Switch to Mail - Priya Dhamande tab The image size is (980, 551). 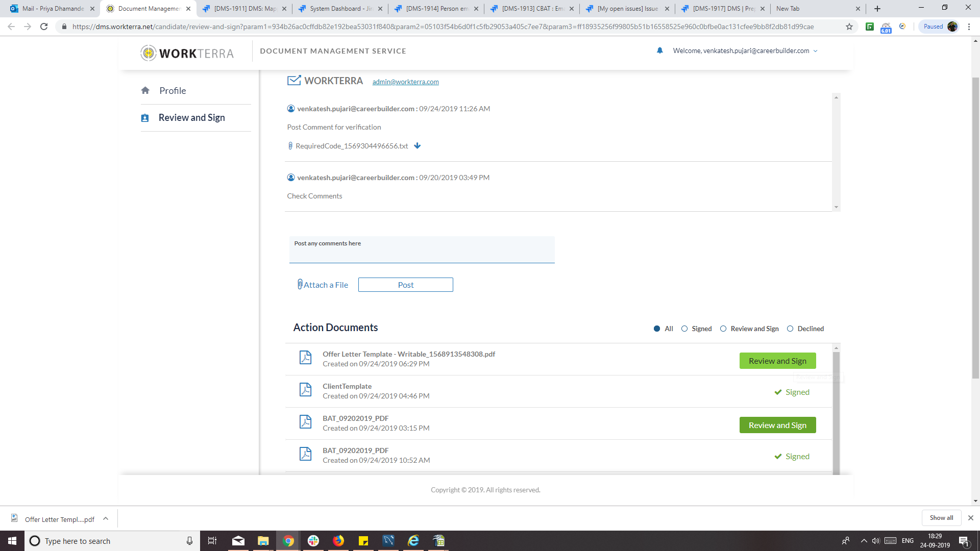53,9
